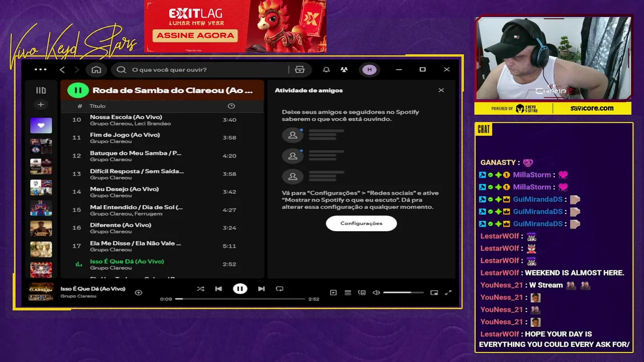Toggle repeat mode
The image size is (644, 362).
tap(280, 289)
